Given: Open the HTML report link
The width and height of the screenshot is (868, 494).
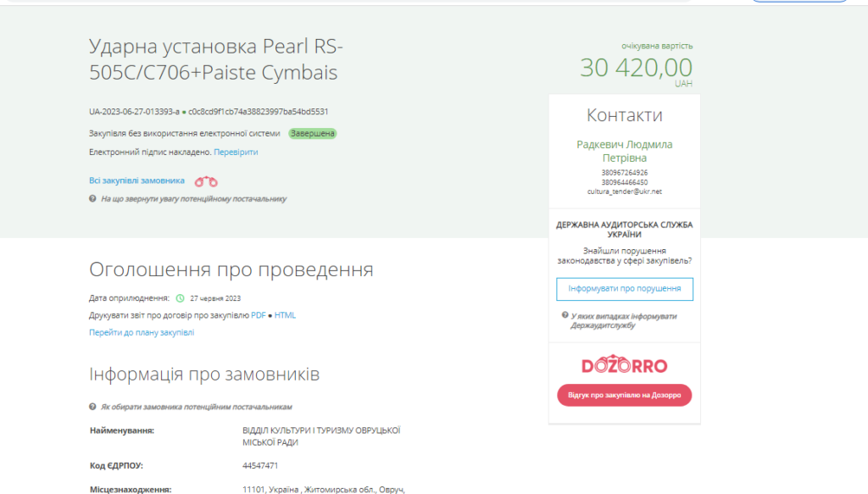Looking at the screenshot, I should click(285, 315).
